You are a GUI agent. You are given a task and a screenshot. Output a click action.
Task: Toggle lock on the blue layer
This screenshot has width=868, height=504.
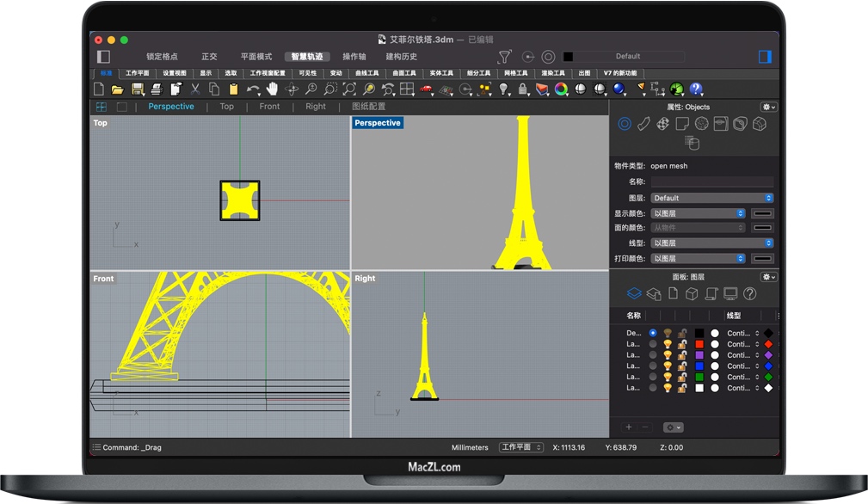tap(682, 366)
